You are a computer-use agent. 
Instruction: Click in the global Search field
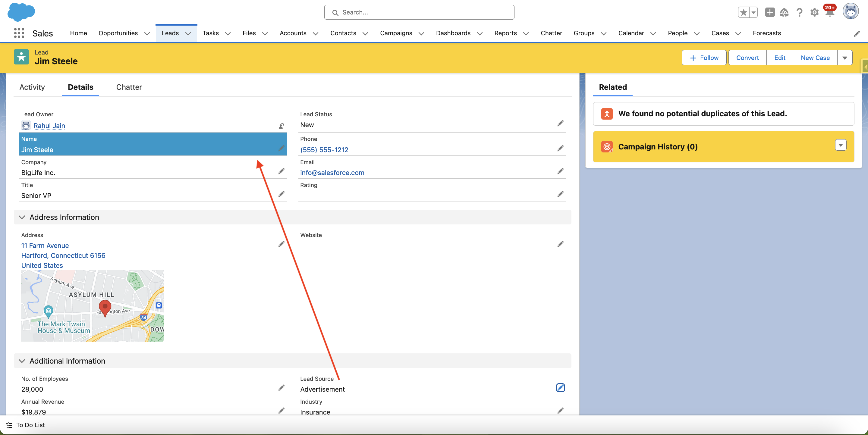coord(419,12)
